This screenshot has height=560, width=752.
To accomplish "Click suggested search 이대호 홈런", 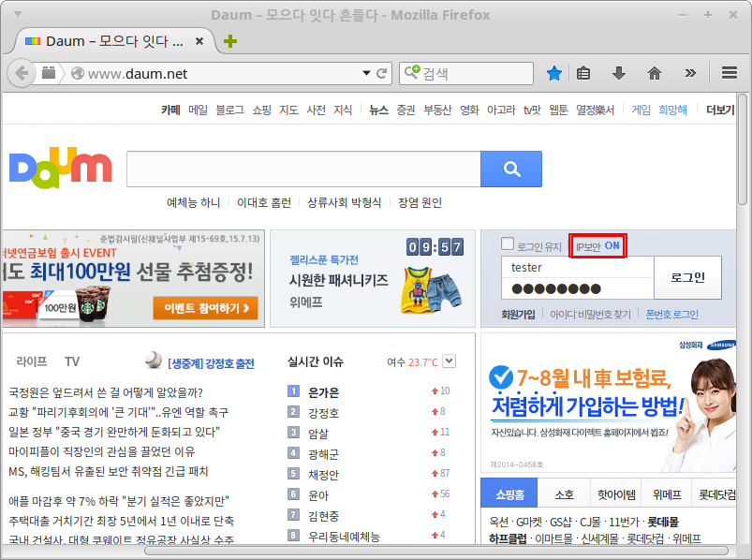I will (264, 203).
